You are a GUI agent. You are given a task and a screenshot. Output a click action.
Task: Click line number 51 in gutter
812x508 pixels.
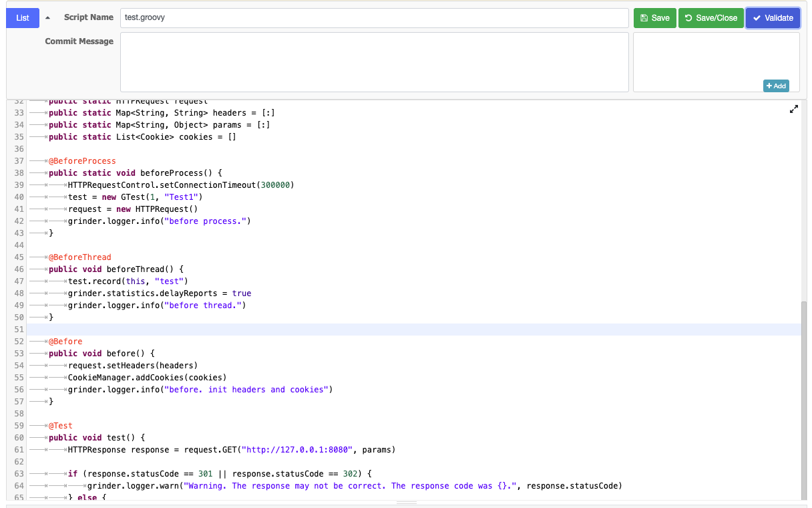point(18,330)
